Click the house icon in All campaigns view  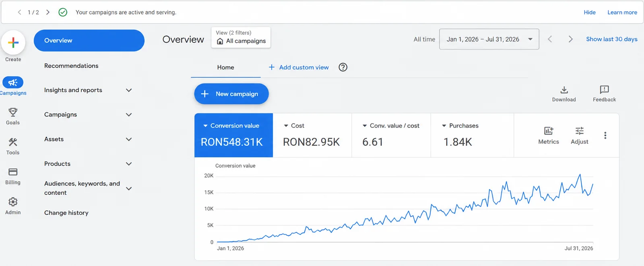pyautogui.click(x=220, y=41)
